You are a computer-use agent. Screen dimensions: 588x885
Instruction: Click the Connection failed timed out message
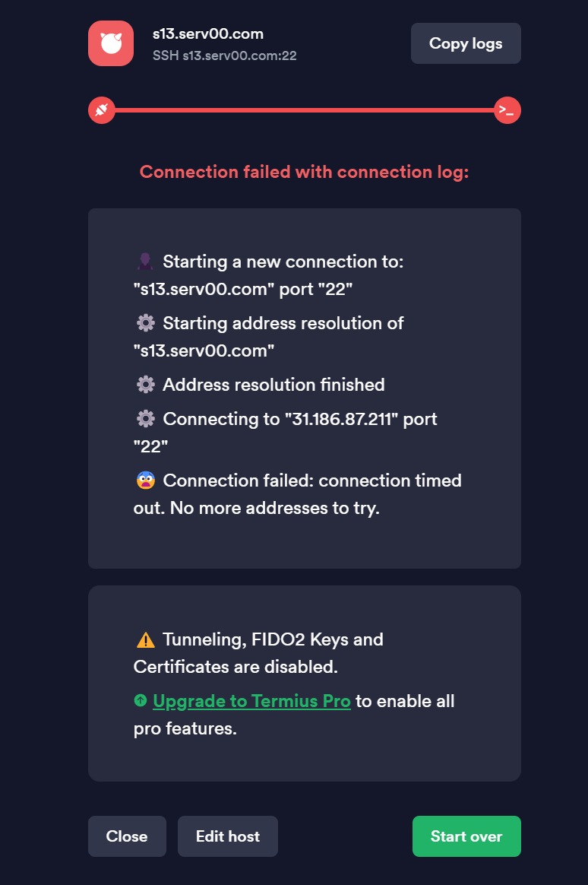pyautogui.click(x=298, y=494)
